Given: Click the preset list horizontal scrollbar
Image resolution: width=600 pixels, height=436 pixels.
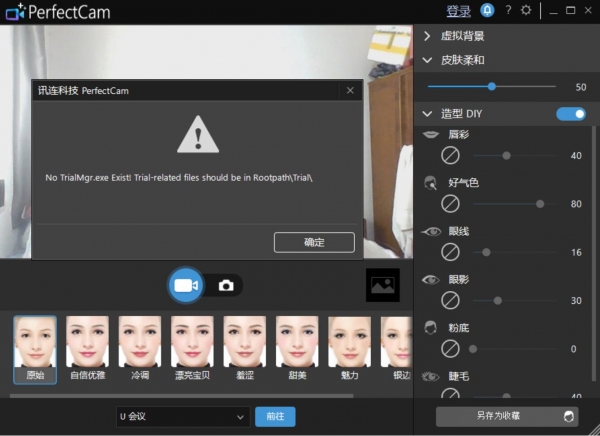Looking at the screenshot, I should [182, 396].
